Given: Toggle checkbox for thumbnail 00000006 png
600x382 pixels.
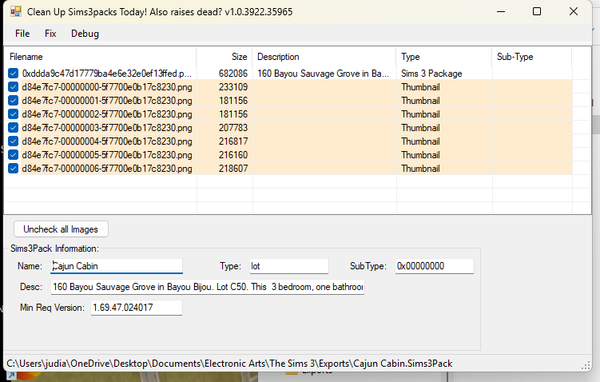Looking at the screenshot, I should click(13, 168).
